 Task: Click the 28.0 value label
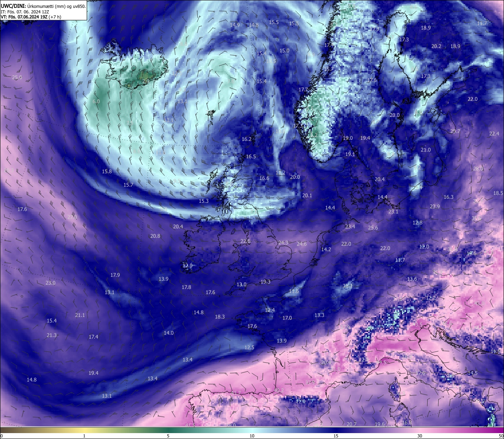(x=478, y=169)
